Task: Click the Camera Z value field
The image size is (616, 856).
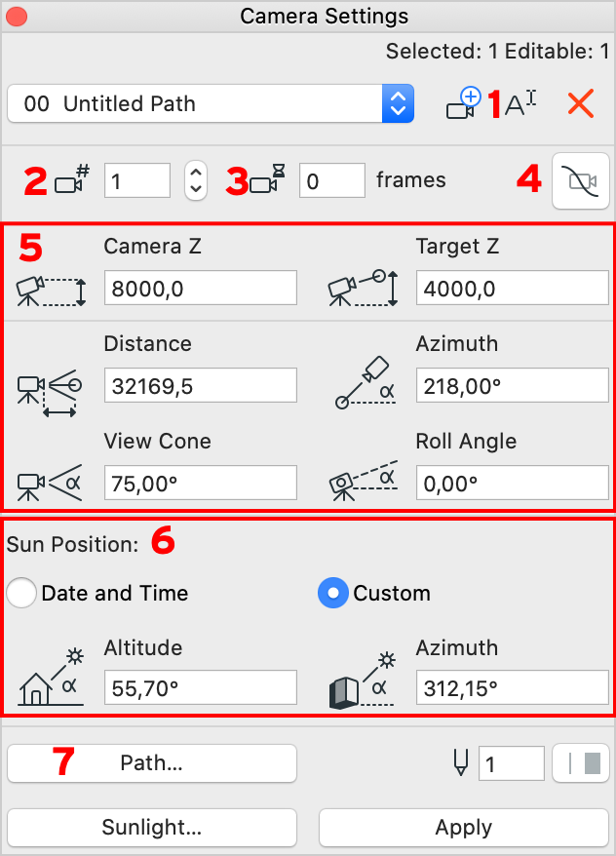Action: point(201,288)
